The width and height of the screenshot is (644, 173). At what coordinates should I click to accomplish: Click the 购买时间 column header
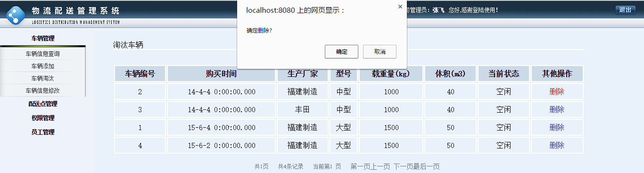point(221,74)
